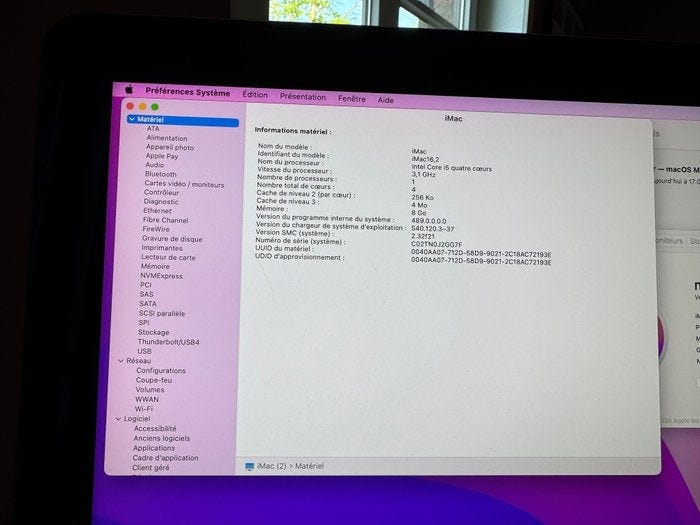
Task: Select Apple Pay in the sidebar
Action: [x=162, y=156]
